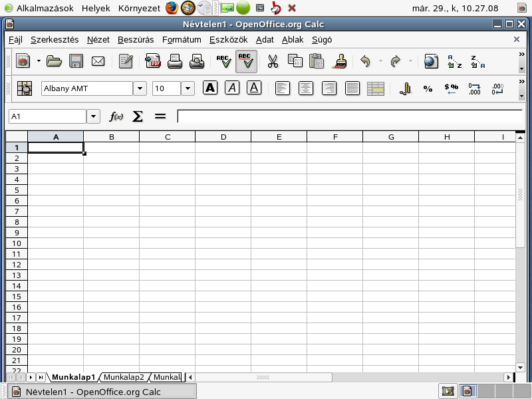The height and width of the screenshot is (399, 532).
Task: Sort ascending A to Z
Action: (x=455, y=61)
